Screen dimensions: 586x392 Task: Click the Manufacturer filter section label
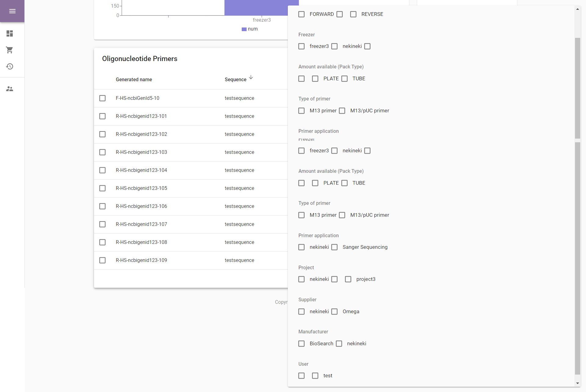[x=313, y=332]
